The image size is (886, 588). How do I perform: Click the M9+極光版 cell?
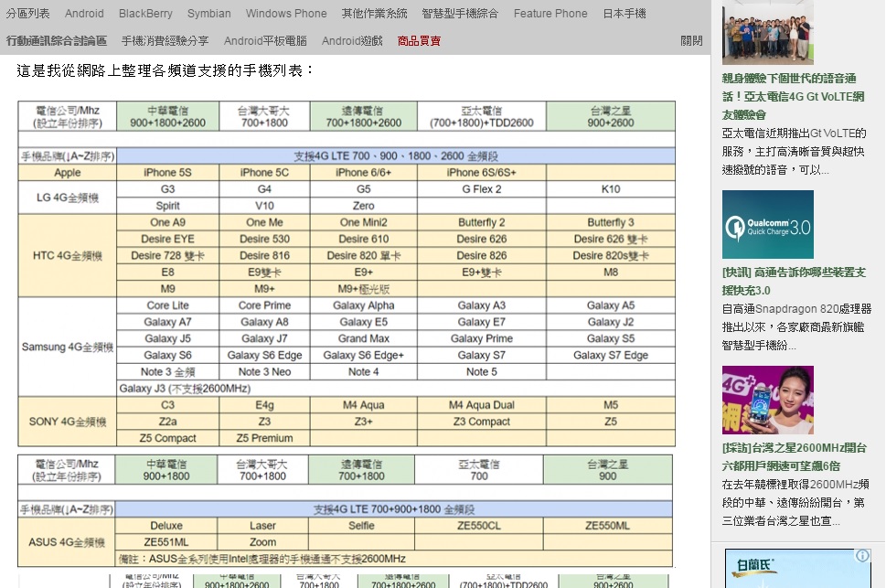click(364, 289)
